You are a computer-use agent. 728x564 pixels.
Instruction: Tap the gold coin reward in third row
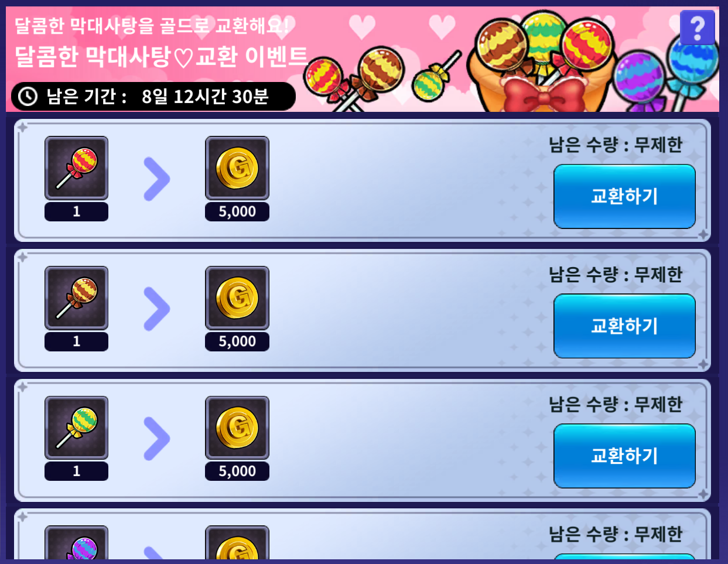237,428
